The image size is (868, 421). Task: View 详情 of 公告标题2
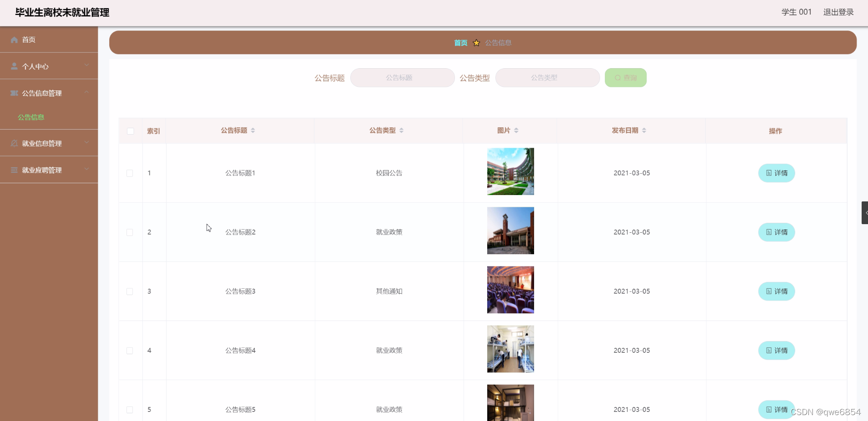(x=776, y=232)
